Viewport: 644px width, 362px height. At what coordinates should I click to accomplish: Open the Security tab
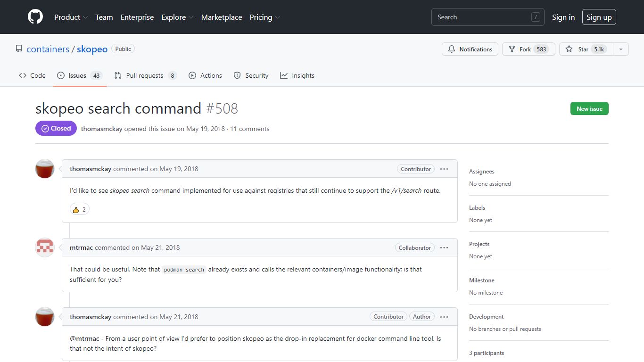click(251, 75)
